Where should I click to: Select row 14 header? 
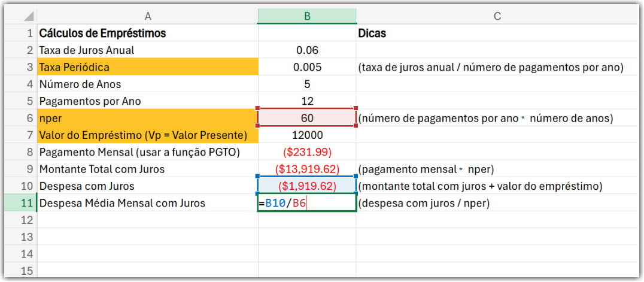point(20,254)
